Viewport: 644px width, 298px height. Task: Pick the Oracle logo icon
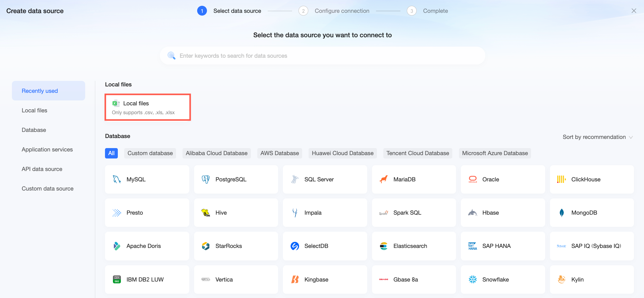click(x=472, y=179)
